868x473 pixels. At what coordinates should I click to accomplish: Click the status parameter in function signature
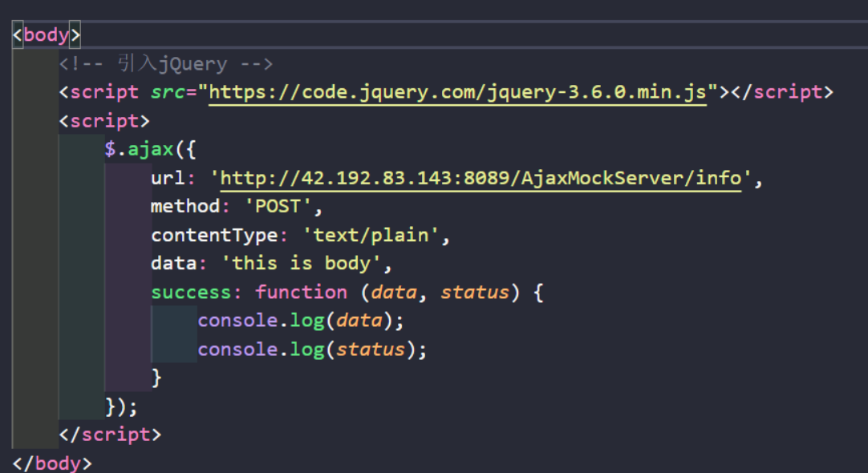pos(474,292)
